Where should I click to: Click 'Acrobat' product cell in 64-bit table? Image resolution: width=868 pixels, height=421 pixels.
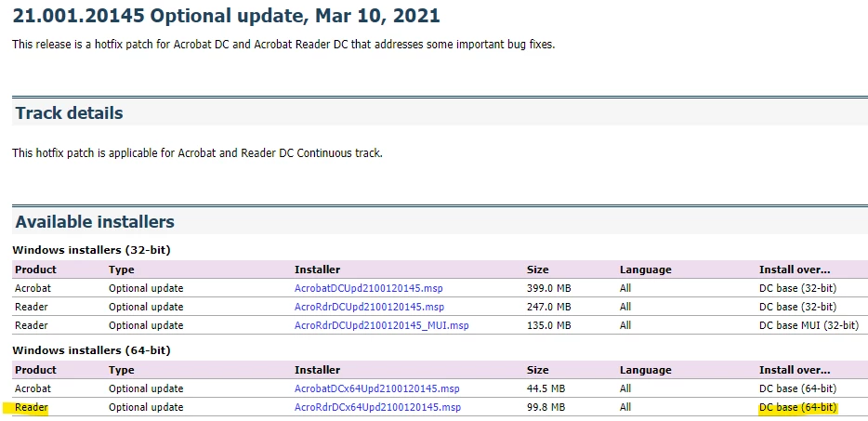pyautogui.click(x=33, y=388)
